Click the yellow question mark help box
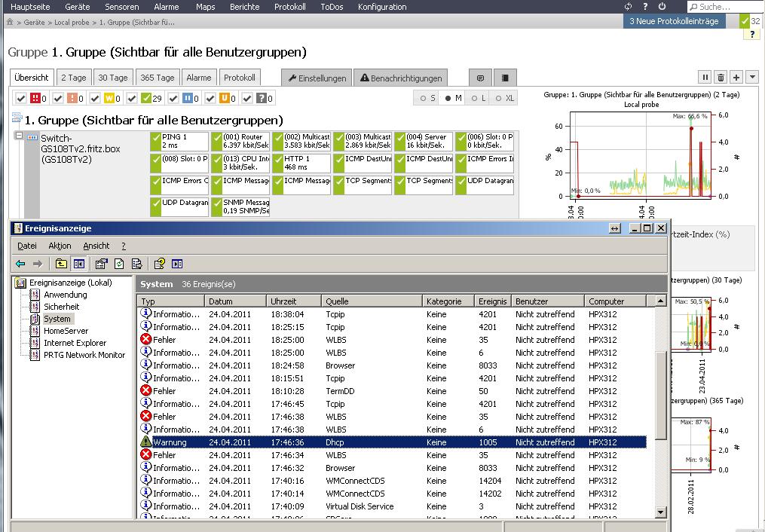Viewport: 765px width, 532px height. (752, 34)
